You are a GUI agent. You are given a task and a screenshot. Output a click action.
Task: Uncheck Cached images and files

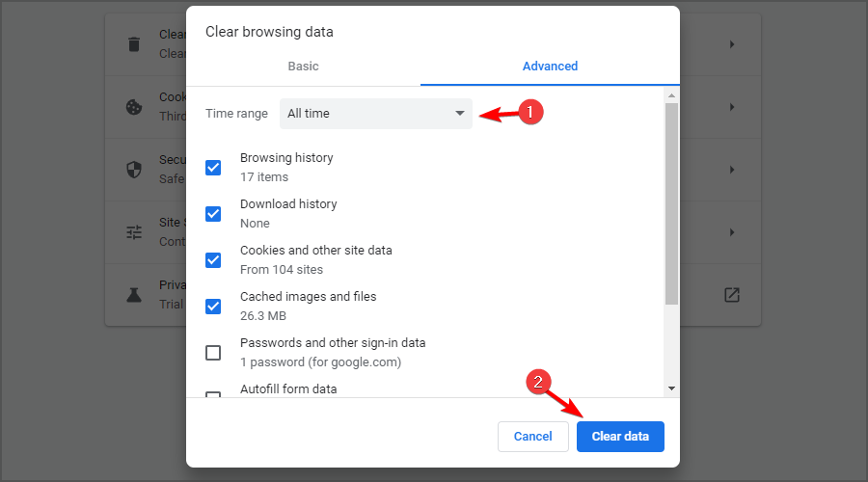[213, 306]
